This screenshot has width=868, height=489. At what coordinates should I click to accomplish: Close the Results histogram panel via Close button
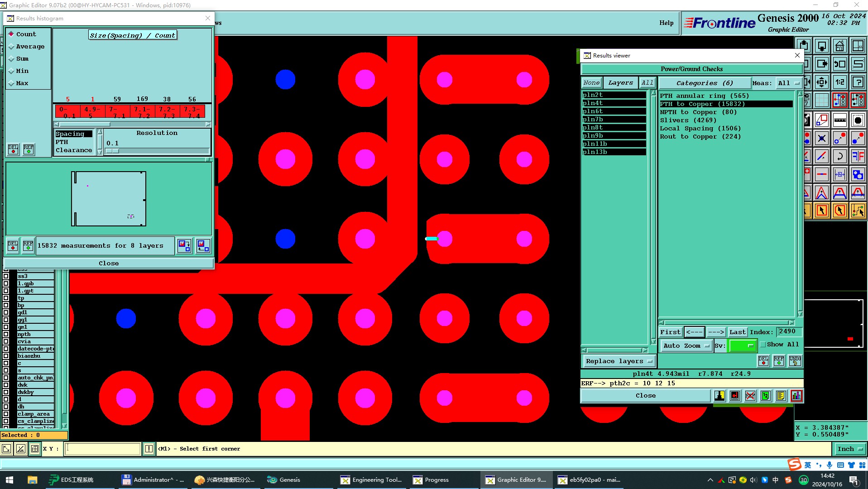[109, 263]
